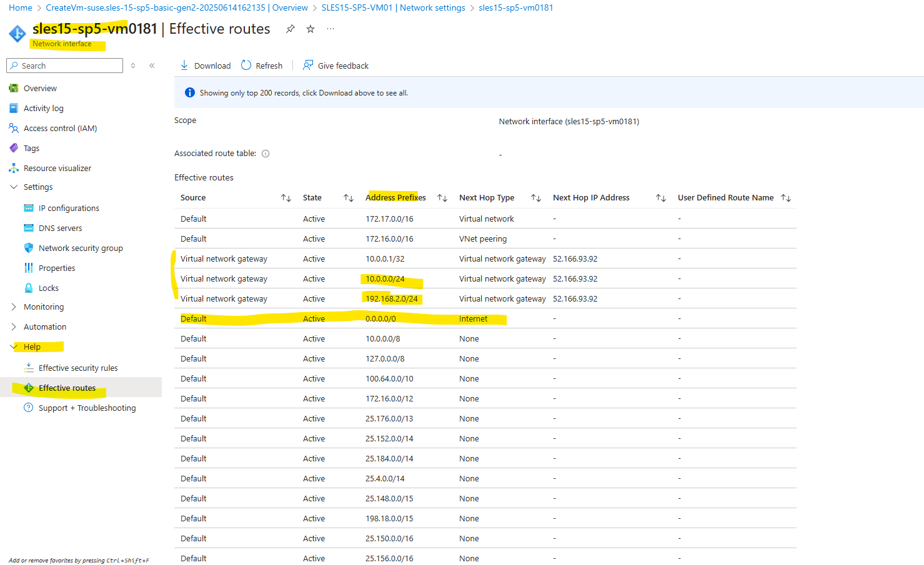The height and width of the screenshot is (565, 924).
Task: Click the blue info banner icon
Action: point(190,92)
